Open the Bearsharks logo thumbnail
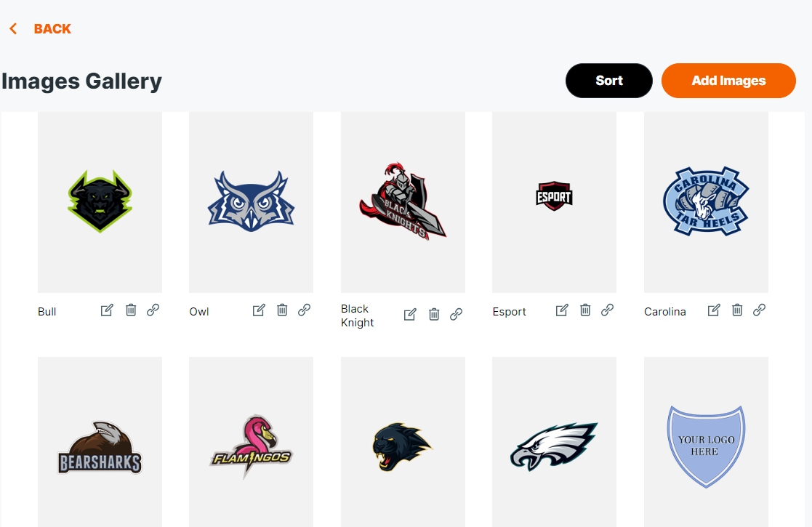Viewport: 812px width, 527px height. pyautogui.click(x=100, y=441)
